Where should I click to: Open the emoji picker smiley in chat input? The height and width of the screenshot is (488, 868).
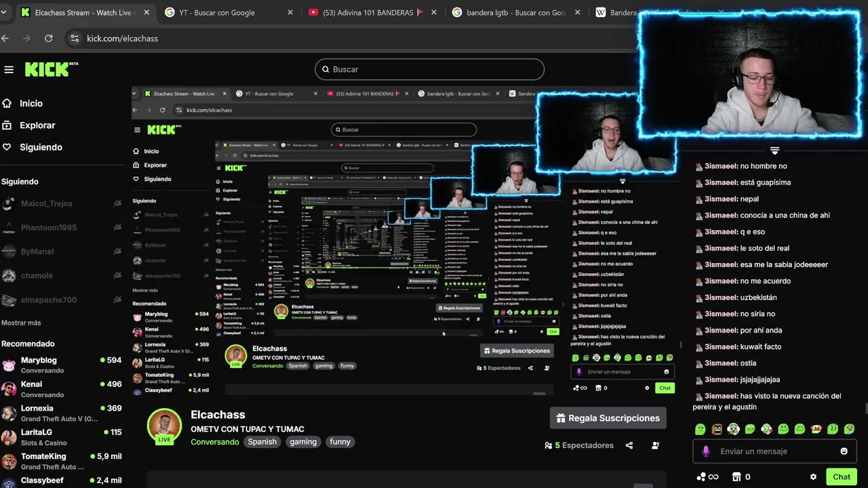(x=844, y=451)
